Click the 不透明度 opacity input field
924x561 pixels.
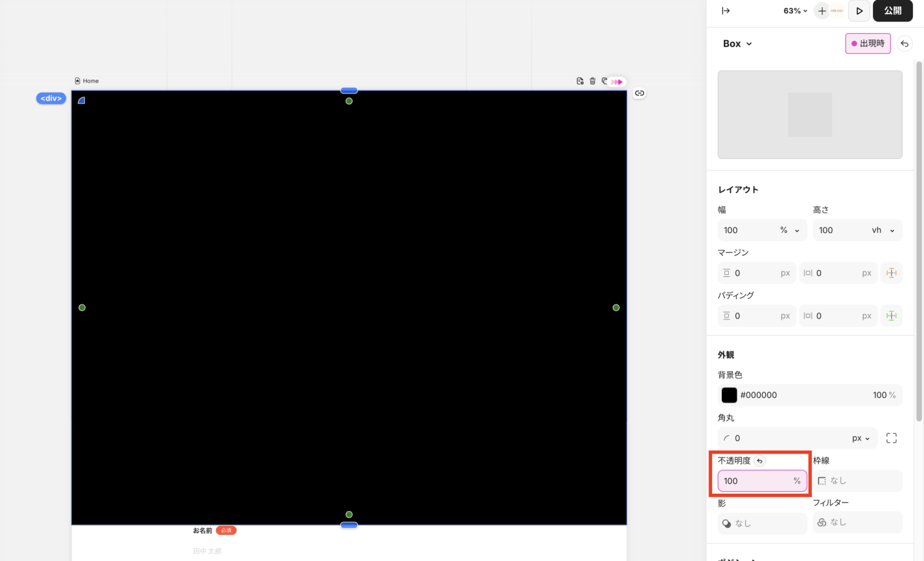(756, 481)
